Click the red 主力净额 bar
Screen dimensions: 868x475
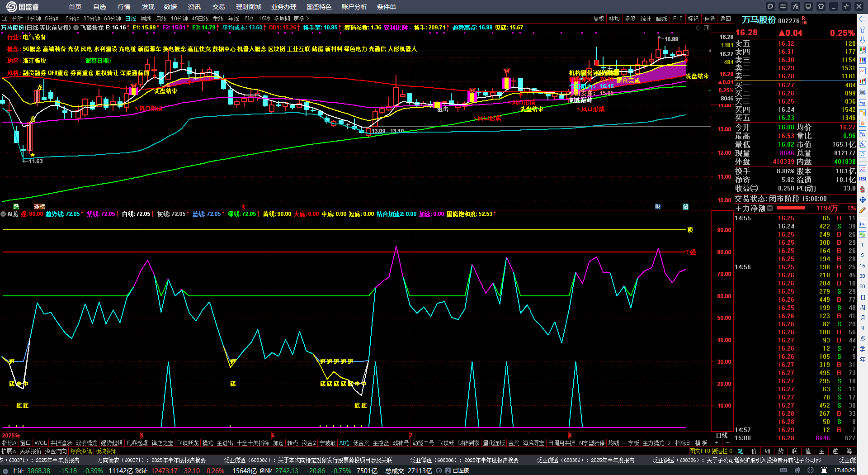click(790, 208)
